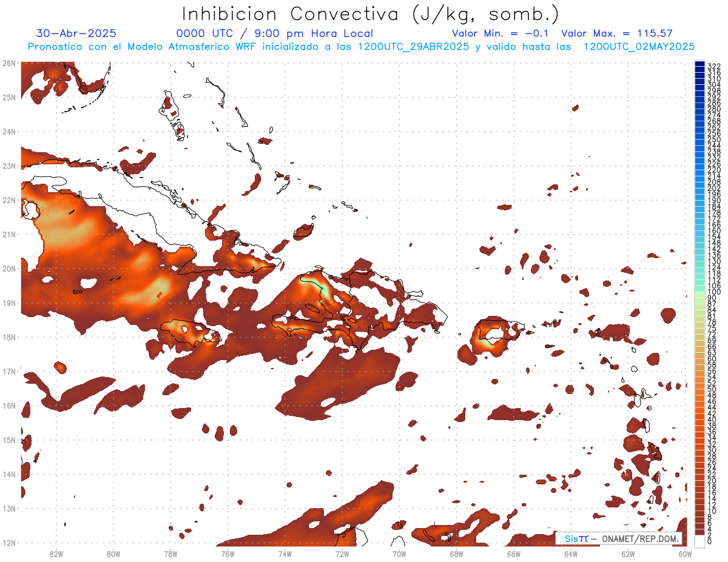Click the title "Inhibicion Convectiva (J/kg, somb.)"
The width and height of the screenshot is (728, 562).
pyautogui.click(x=371, y=14)
